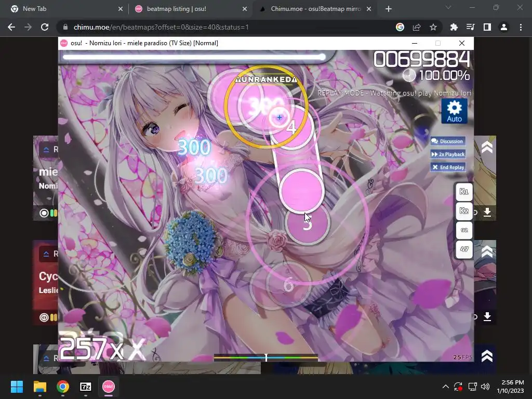Click the 00699884 score counter

[422, 59]
